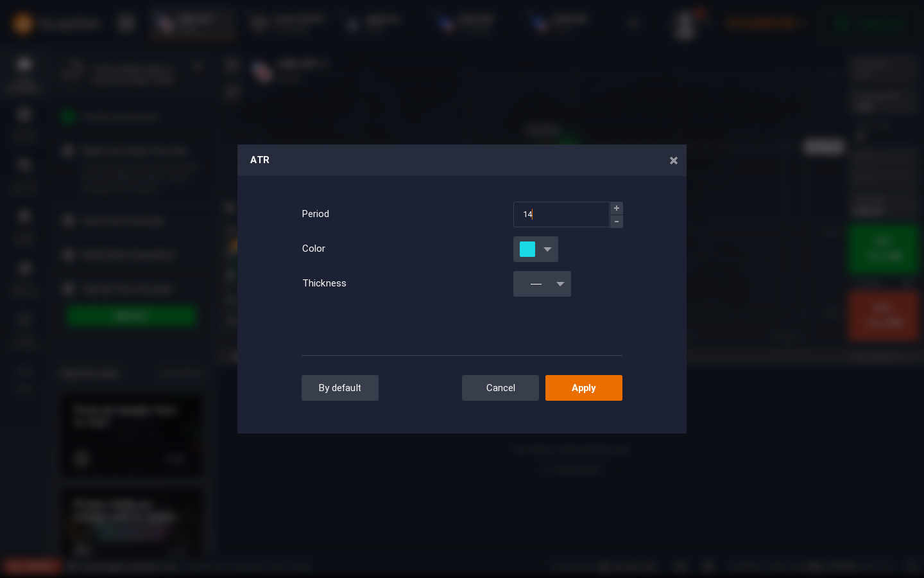Click the Color label
The image size is (924, 578).
(x=314, y=249)
